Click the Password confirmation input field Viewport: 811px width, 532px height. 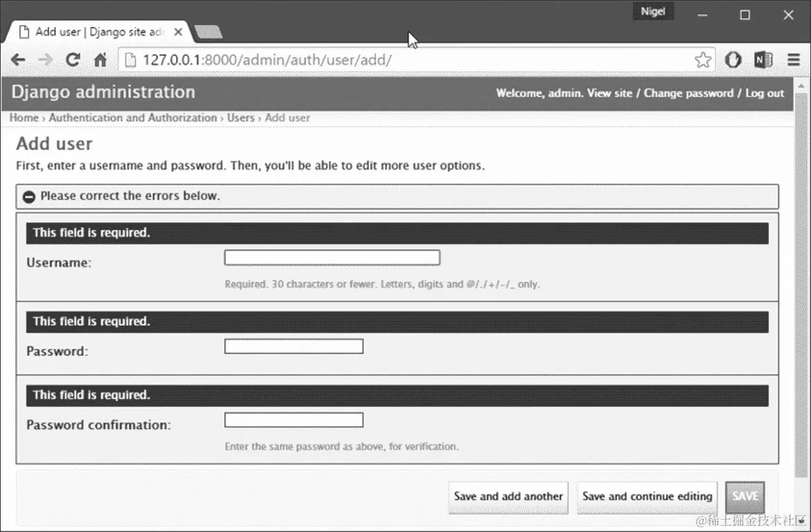(x=293, y=420)
